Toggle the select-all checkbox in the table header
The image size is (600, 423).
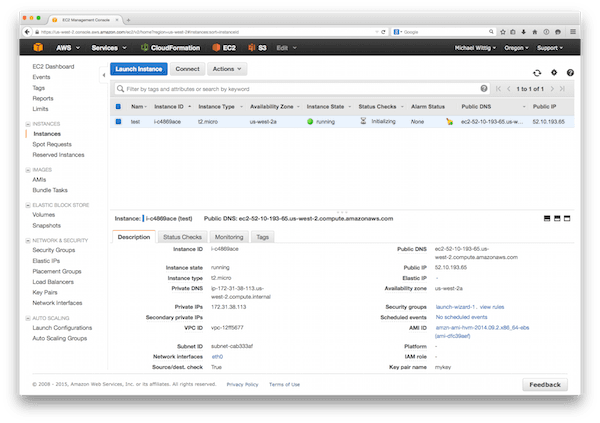[118, 106]
